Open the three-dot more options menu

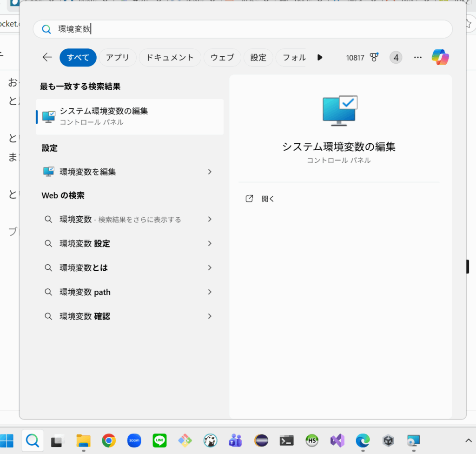point(417,57)
